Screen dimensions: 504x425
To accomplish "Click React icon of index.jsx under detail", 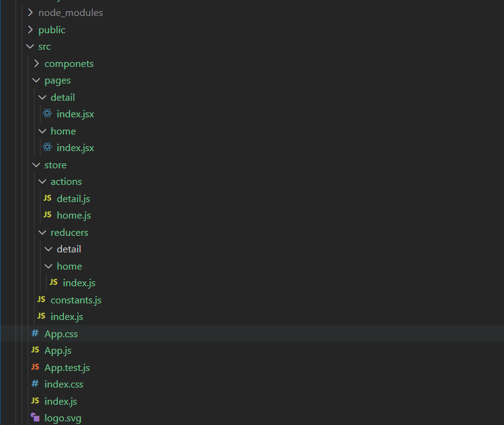I will (x=47, y=113).
